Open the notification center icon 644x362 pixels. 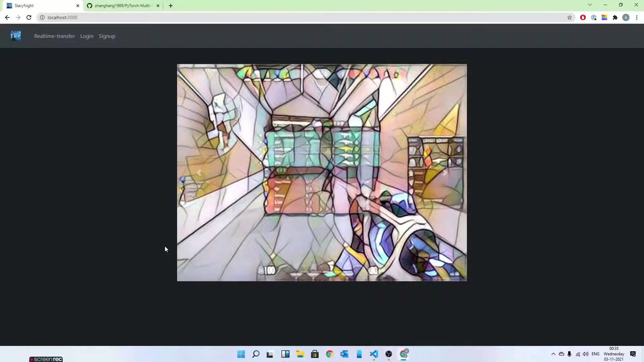[633, 354]
